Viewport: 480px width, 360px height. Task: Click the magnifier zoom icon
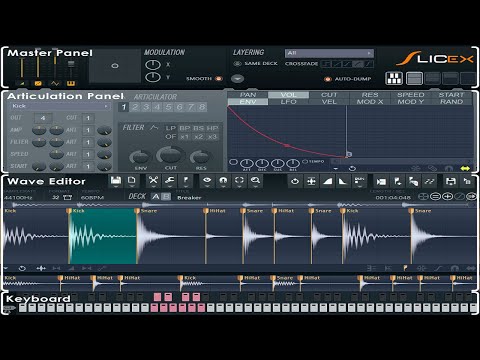256,180
